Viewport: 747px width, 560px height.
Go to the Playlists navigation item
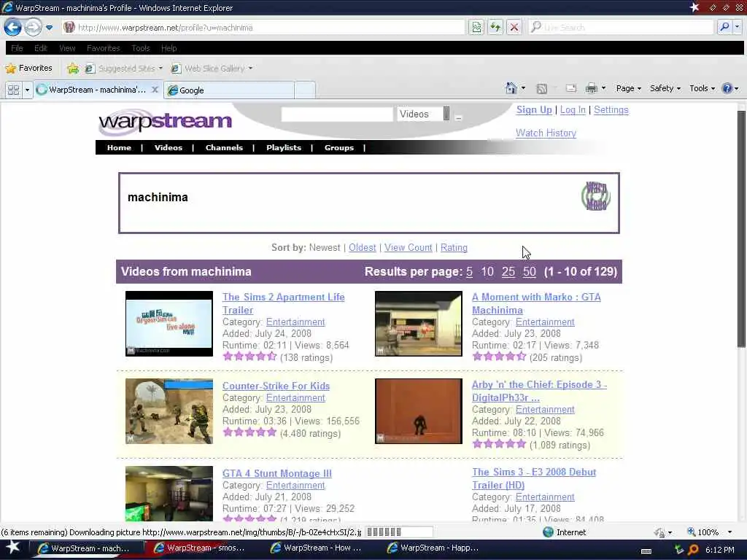tap(284, 147)
